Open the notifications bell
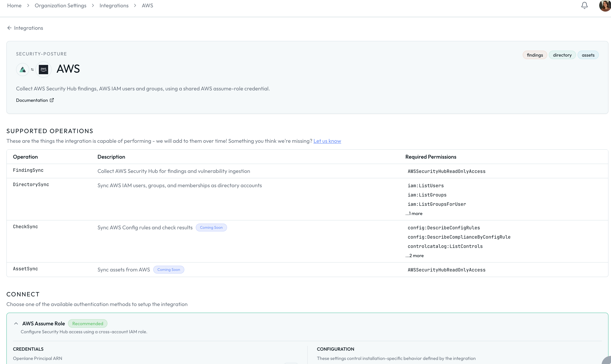The width and height of the screenshot is (611, 364). [x=584, y=5]
